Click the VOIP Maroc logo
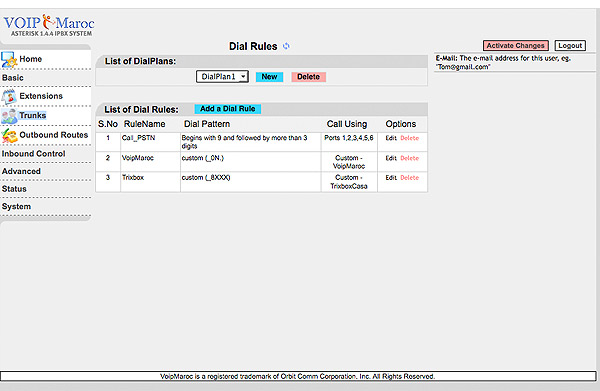Screen dimensions: 600x391 (49, 25)
